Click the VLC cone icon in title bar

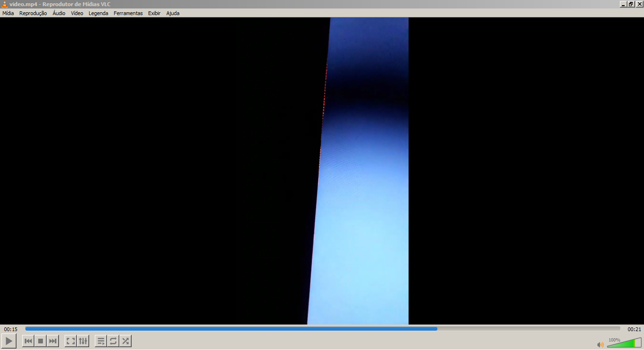tap(5, 4)
